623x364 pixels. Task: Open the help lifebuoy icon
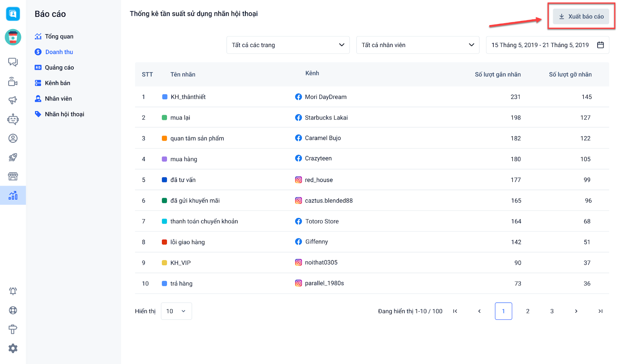13,310
